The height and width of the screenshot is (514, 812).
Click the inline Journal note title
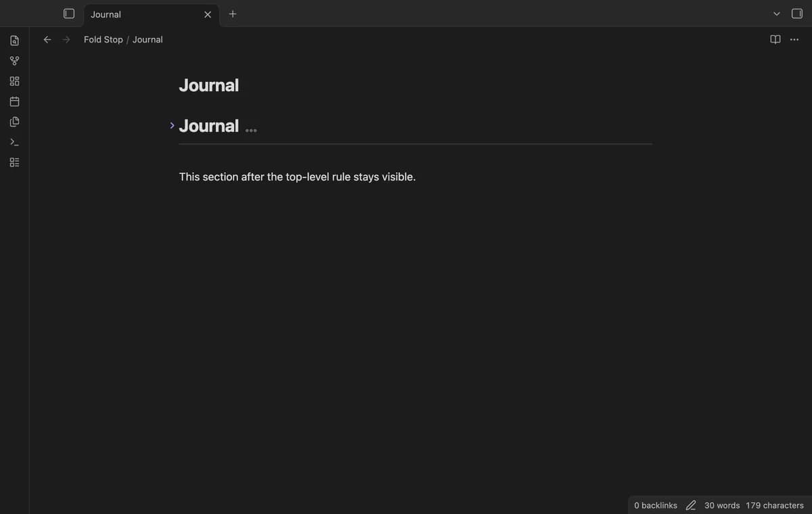click(x=208, y=85)
